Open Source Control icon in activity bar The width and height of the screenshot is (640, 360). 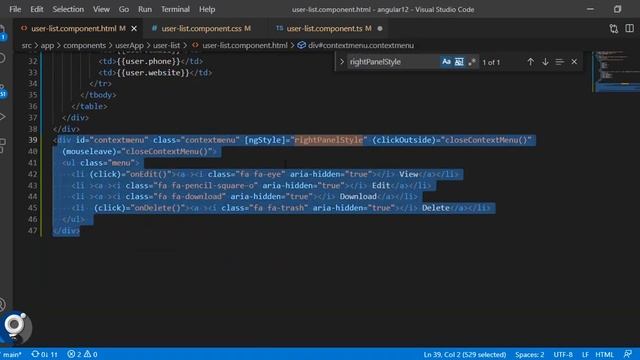point(3,90)
